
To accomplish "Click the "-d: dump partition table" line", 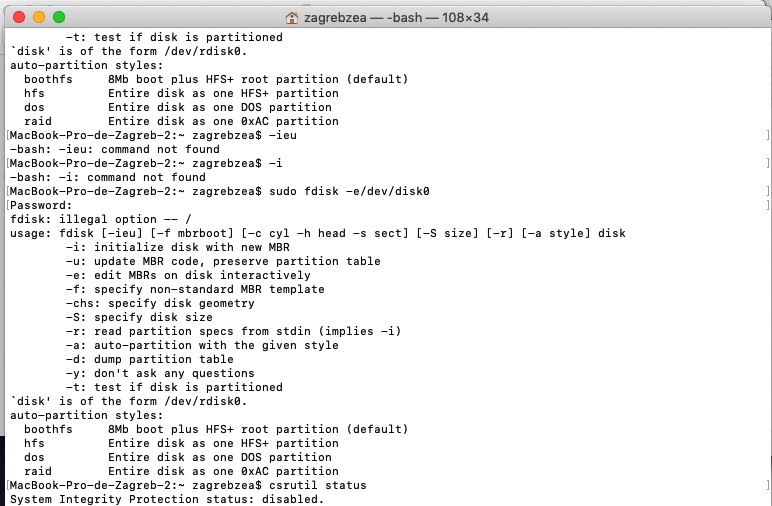I will pos(152,359).
